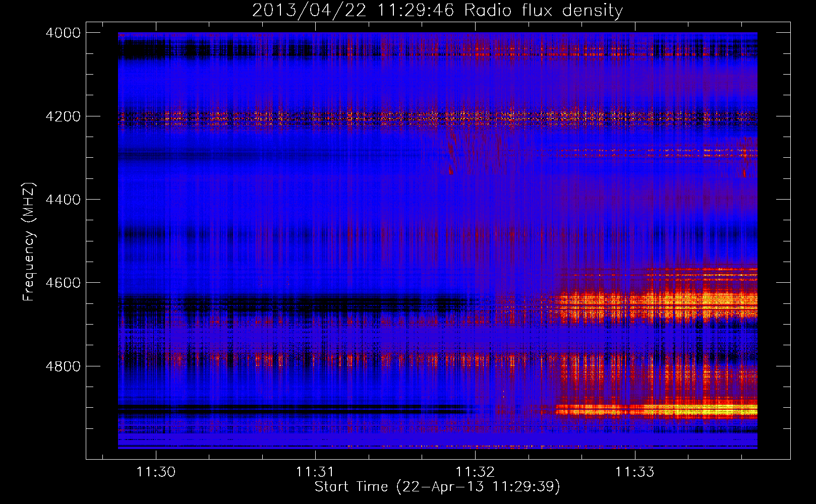
Task: Click the "Start Time (22-Apr-13 11:29:39)" axis title
Action: click(437, 487)
